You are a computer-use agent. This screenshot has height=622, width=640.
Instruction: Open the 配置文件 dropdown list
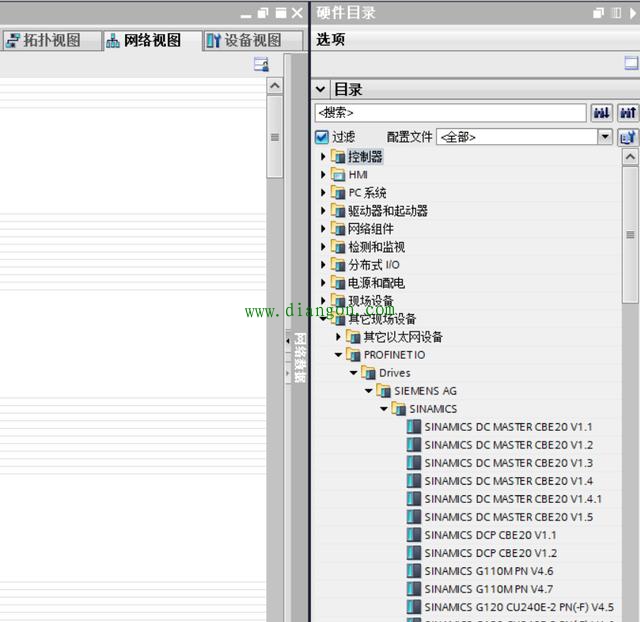tap(605, 137)
